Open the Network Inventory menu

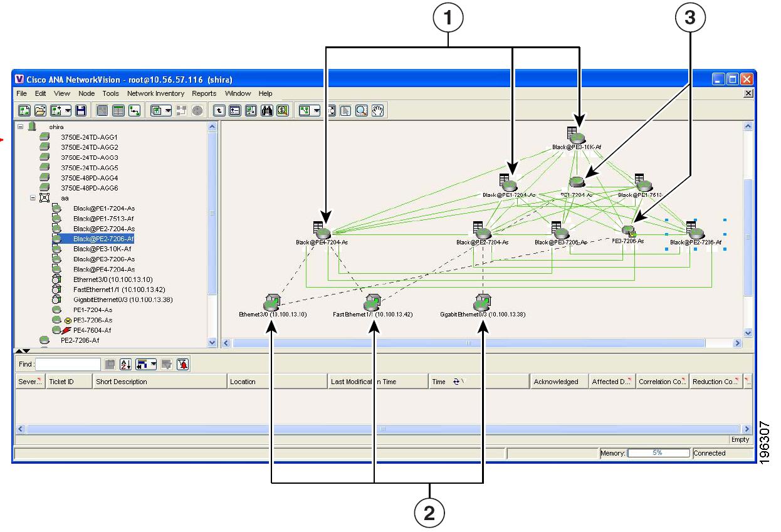pos(155,93)
